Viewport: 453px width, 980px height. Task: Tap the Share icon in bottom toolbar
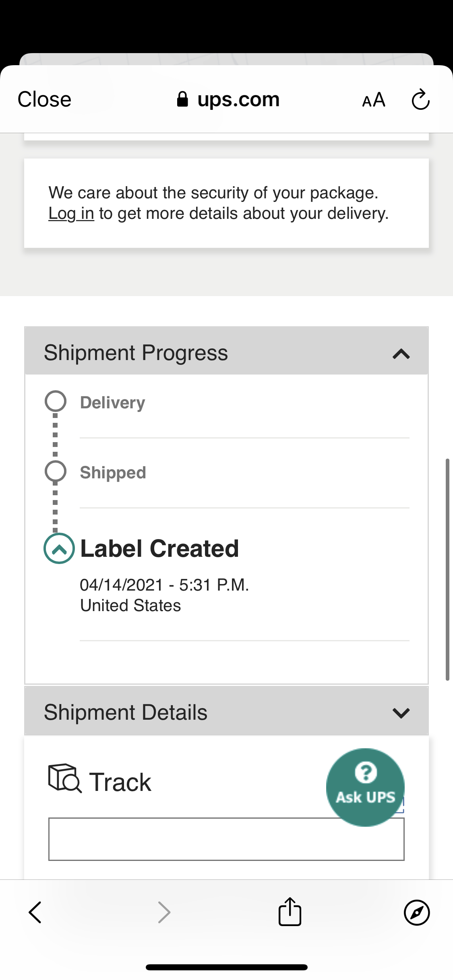290,912
